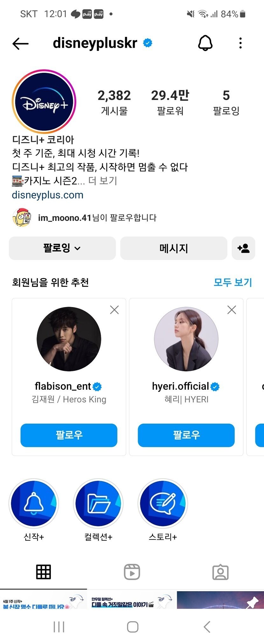264x644 pixels.
Task: View the Disney+ profile picture story
Action: (x=44, y=101)
